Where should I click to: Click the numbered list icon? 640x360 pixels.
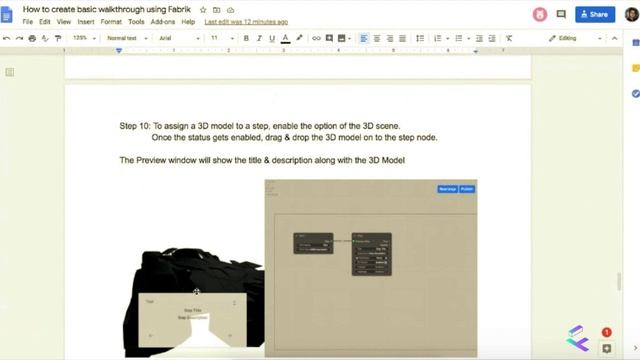(x=438, y=38)
